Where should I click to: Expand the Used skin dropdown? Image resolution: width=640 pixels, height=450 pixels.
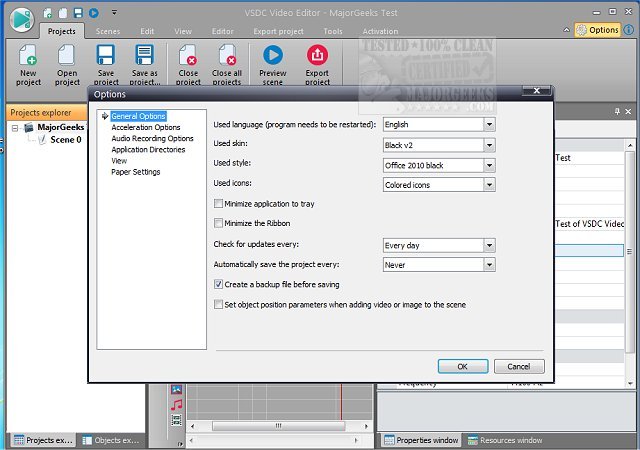tap(489, 144)
